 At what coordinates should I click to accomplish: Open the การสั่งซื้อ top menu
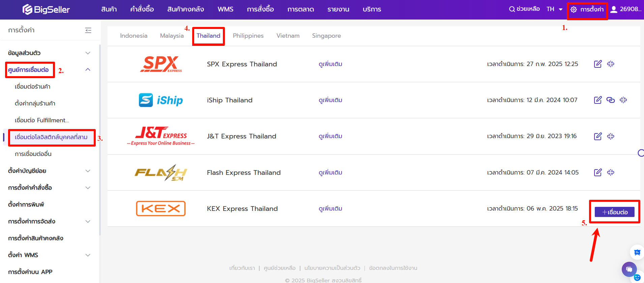pyautogui.click(x=260, y=9)
